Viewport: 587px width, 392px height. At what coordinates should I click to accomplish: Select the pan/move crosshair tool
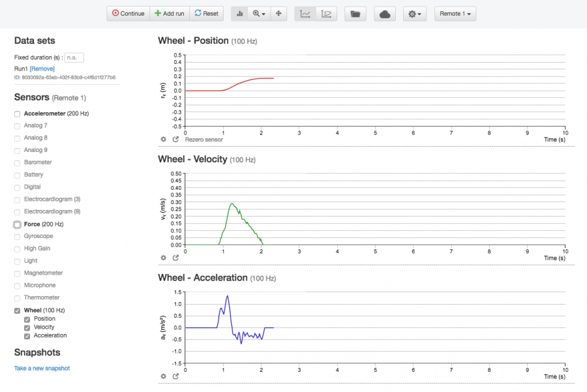tap(278, 14)
